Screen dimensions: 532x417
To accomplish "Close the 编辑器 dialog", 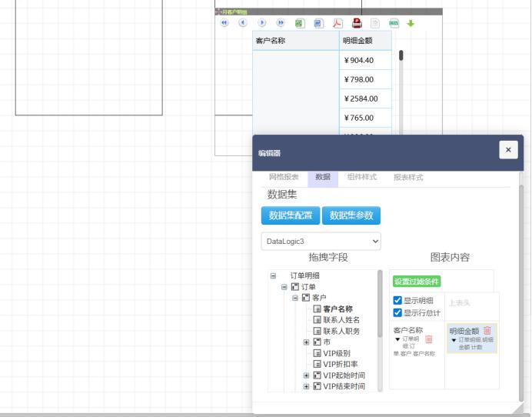I will click(x=508, y=150).
